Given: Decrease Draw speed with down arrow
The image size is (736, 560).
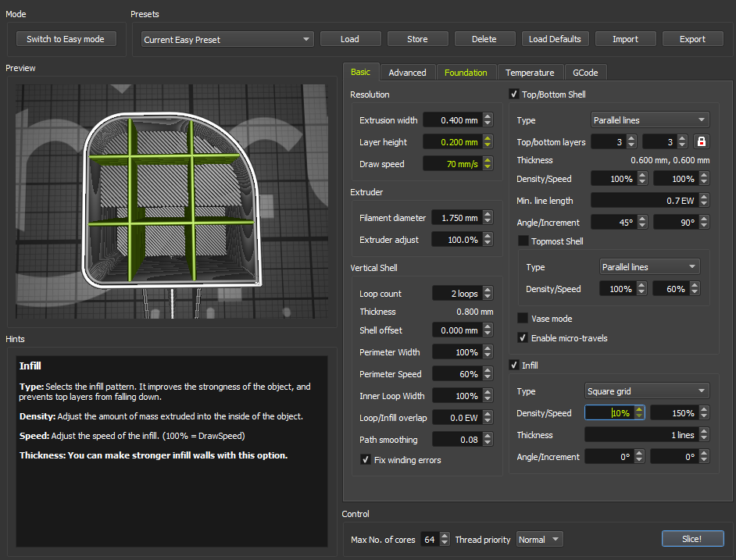Looking at the screenshot, I should pos(488,167).
